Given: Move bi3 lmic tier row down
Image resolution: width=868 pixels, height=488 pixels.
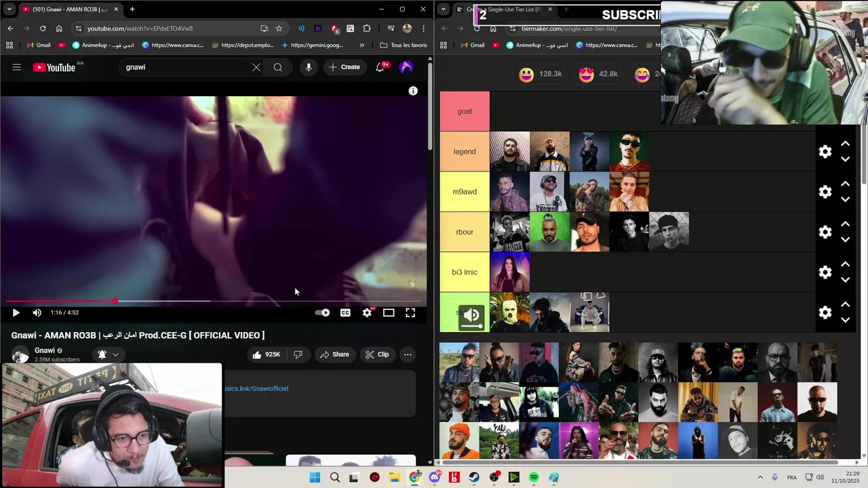Looking at the screenshot, I should tap(846, 279).
